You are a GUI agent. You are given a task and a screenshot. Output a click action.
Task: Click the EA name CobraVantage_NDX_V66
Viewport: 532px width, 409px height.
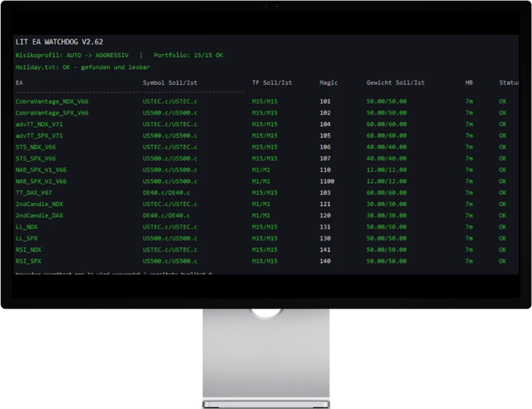click(x=52, y=101)
